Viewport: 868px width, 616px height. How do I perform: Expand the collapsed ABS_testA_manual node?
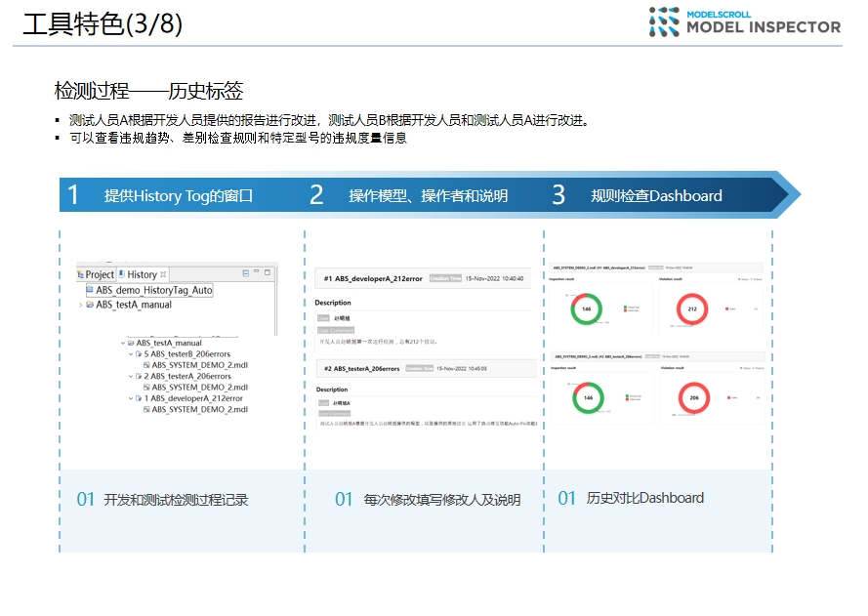pyautogui.click(x=81, y=305)
